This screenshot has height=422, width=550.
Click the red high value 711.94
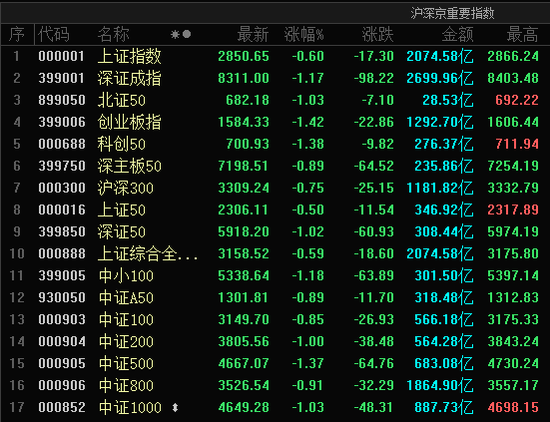pos(517,144)
